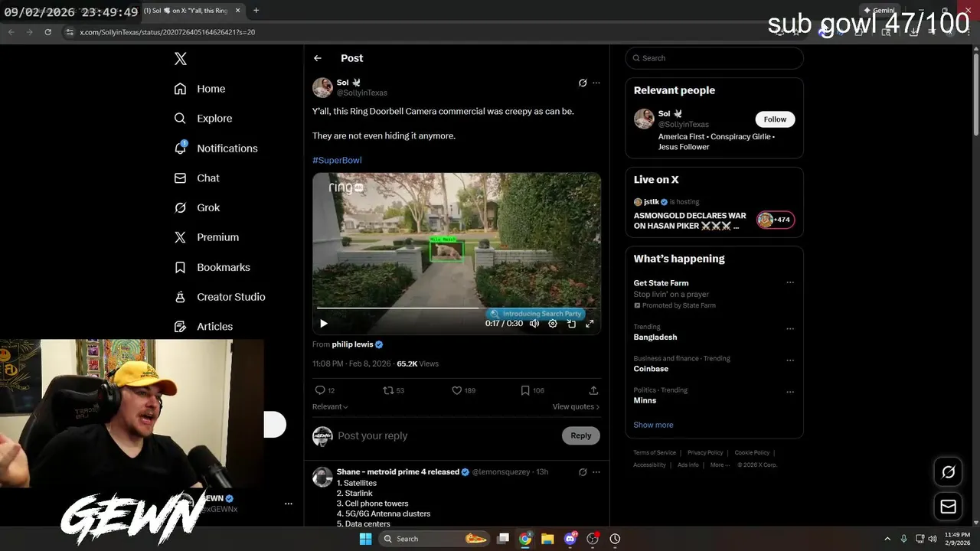This screenshot has width=980, height=551.
Task: Open account menu dots next to GEWN
Action: 289,504
